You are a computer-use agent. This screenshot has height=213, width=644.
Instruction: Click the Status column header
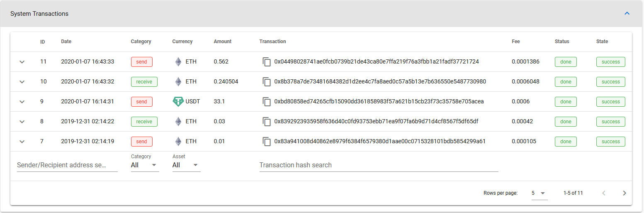[562, 42]
